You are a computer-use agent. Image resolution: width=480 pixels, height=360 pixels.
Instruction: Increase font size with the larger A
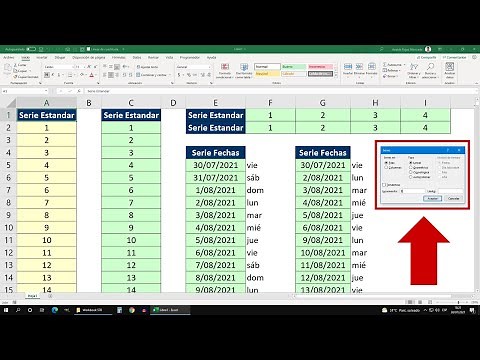pyautogui.click(x=89, y=67)
